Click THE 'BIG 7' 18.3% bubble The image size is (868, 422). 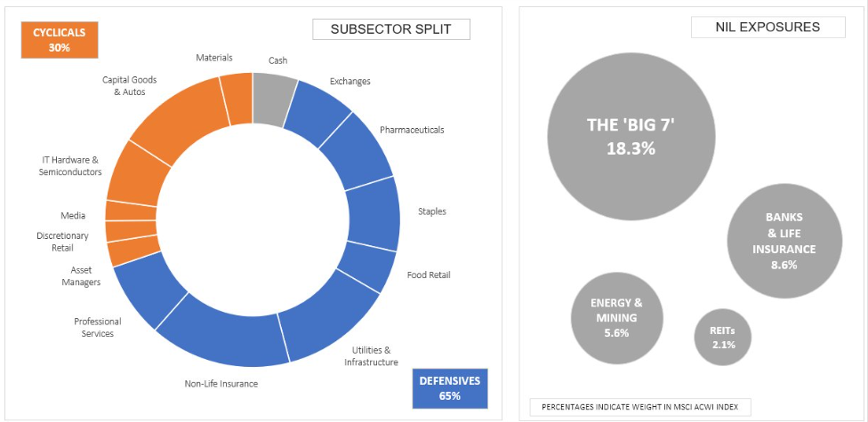(x=631, y=135)
